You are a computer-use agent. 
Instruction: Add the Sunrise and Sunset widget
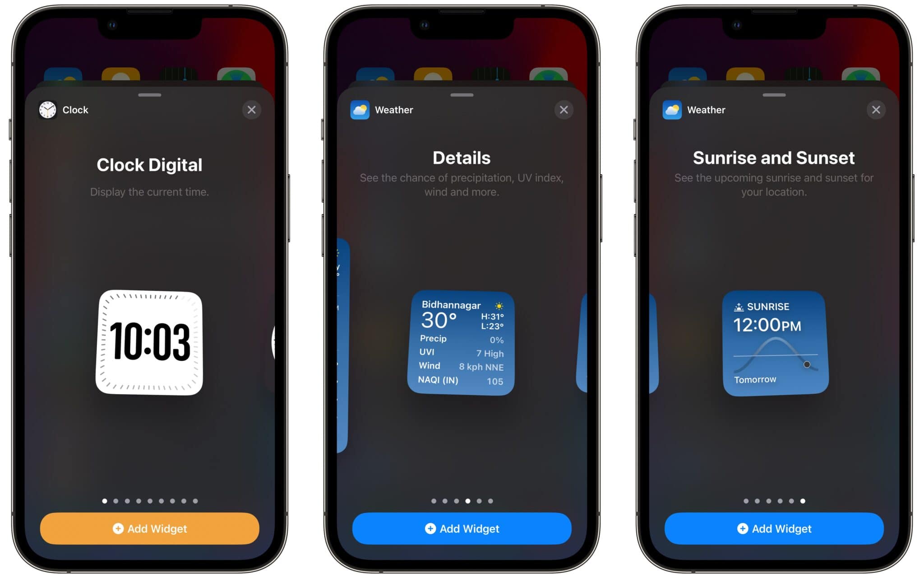pyautogui.click(x=774, y=529)
